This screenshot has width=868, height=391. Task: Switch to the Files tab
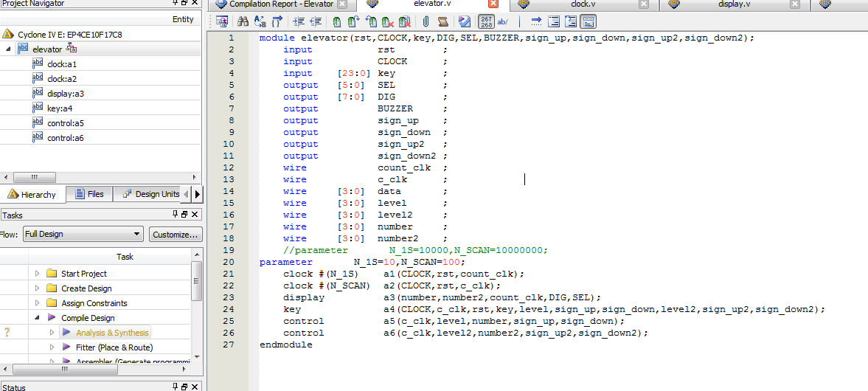coord(88,194)
